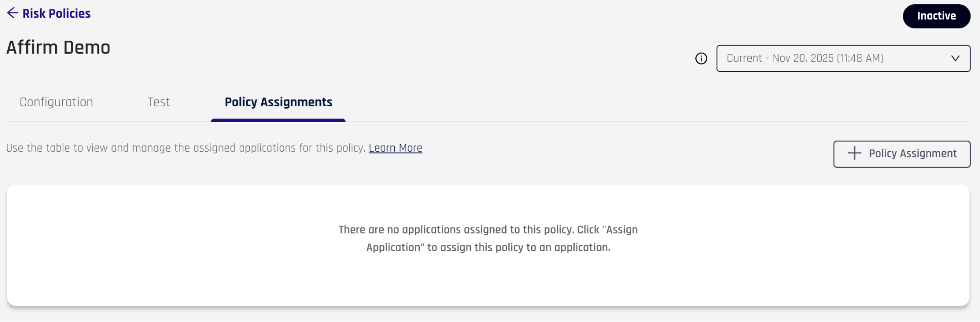This screenshot has width=980, height=322.
Task: Open the Learn More link
Action: (395, 148)
